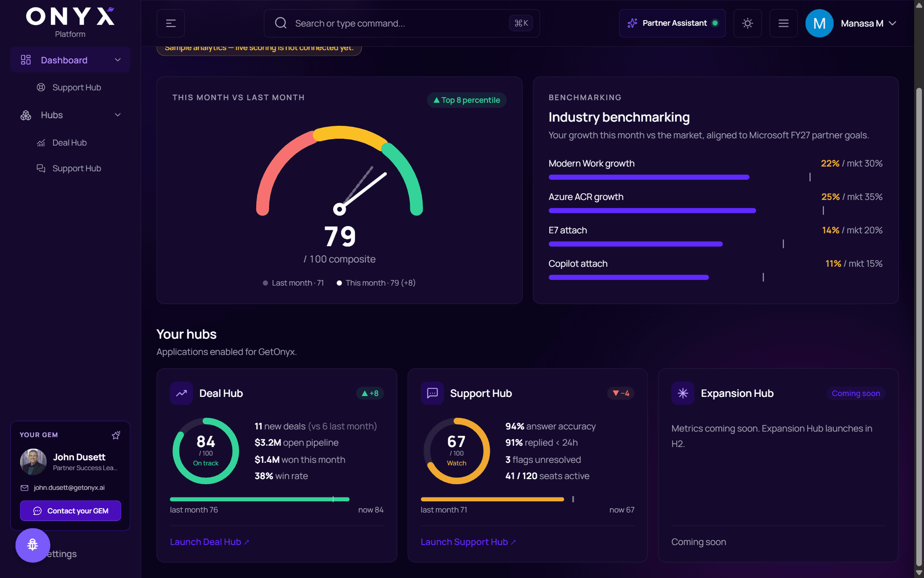Viewport: 924px width, 578px height.
Task: Click the chat bubbles icon beside Support Hub
Action: [41, 168]
